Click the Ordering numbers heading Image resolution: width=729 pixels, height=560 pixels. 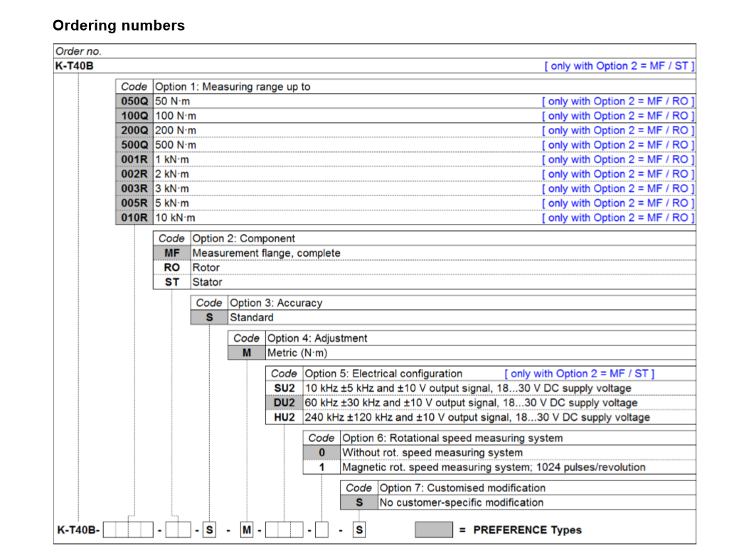119,26
